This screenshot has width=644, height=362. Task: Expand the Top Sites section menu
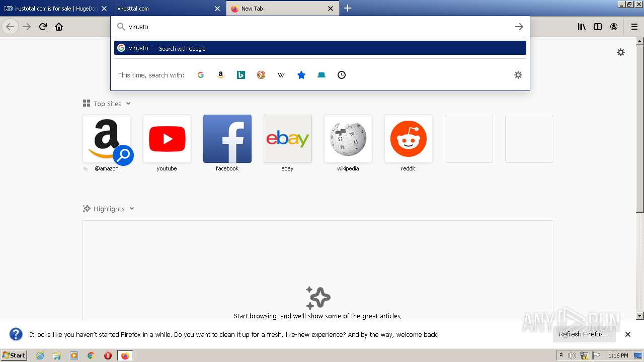coord(128,104)
